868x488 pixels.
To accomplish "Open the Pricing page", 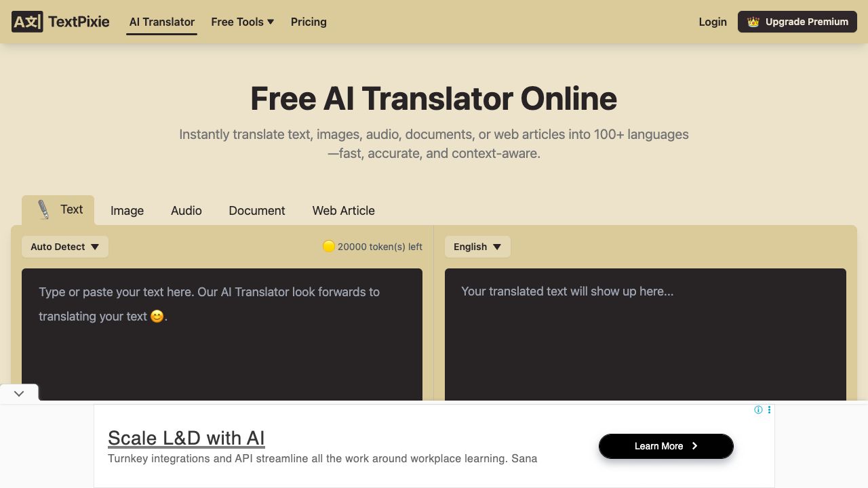I will tap(309, 22).
